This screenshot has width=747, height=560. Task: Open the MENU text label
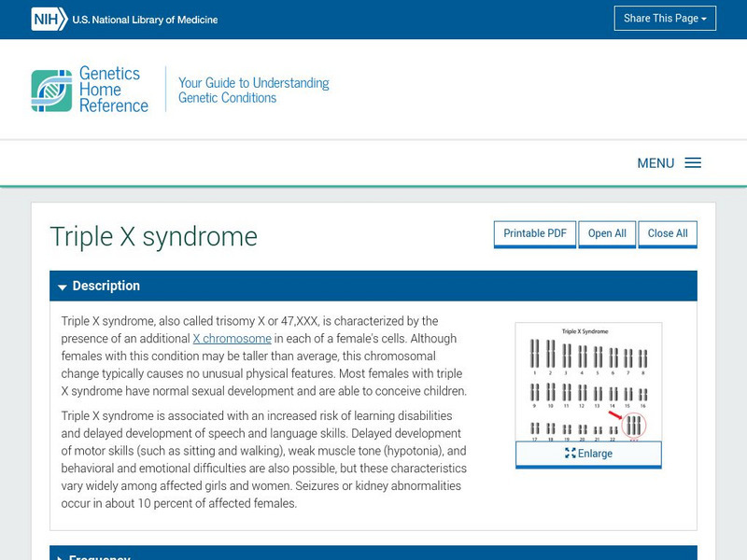pos(655,163)
